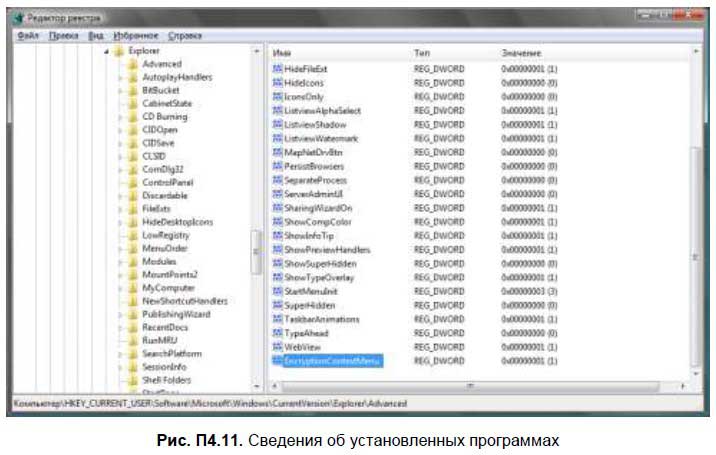
Task: Click the values pane horizontal scrollbar
Action: click(470, 385)
